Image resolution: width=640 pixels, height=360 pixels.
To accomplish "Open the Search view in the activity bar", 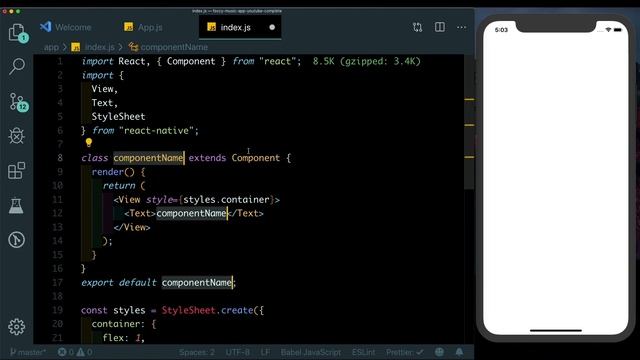I will (17, 66).
